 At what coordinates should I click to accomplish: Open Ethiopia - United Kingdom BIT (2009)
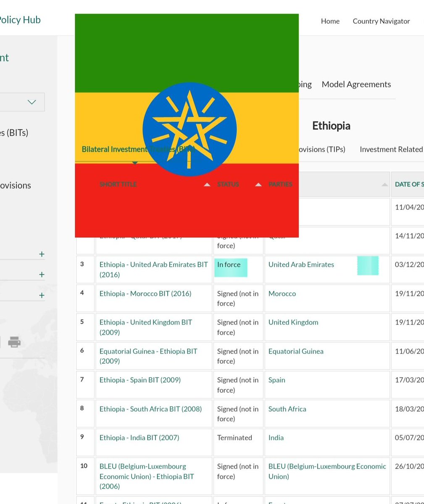coord(146,327)
